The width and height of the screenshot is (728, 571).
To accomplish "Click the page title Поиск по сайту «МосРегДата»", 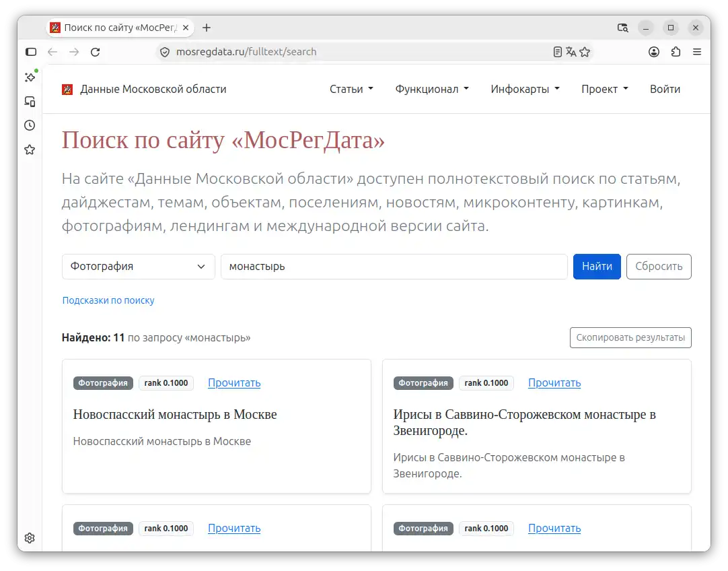I will coord(223,140).
